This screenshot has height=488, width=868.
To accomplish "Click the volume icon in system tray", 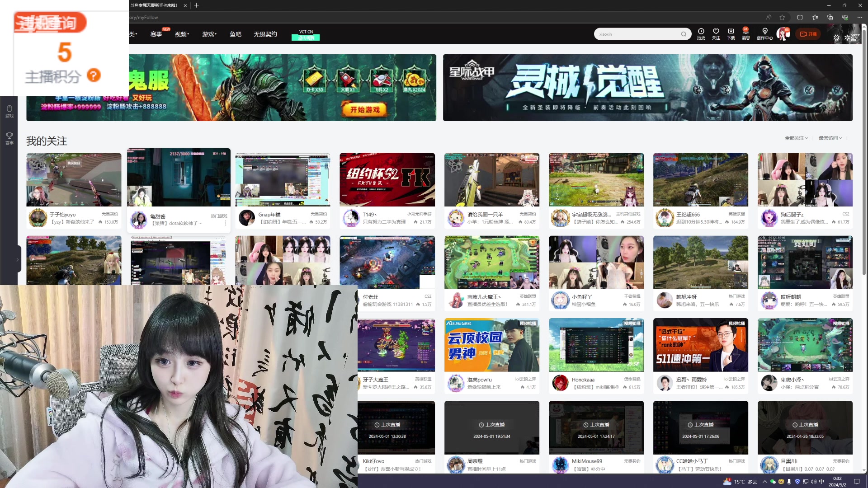I will tap(813, 482).
